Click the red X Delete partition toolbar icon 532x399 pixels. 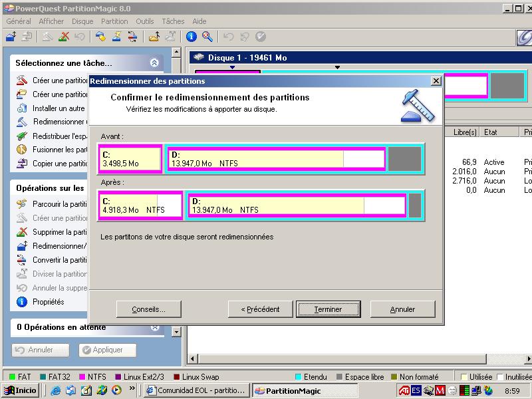(63, 37)
